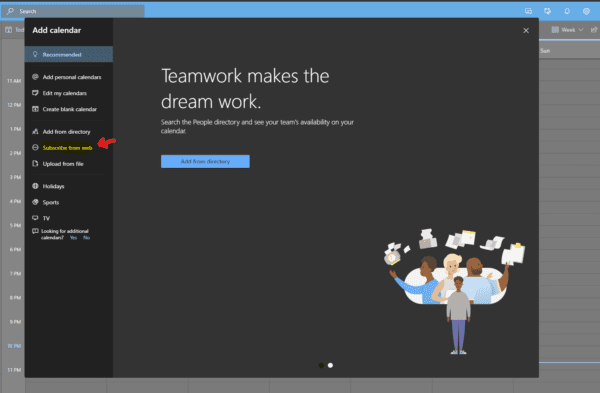Click the chat icon in header
This screenshot has height=393, width=600.
[528, 11]
